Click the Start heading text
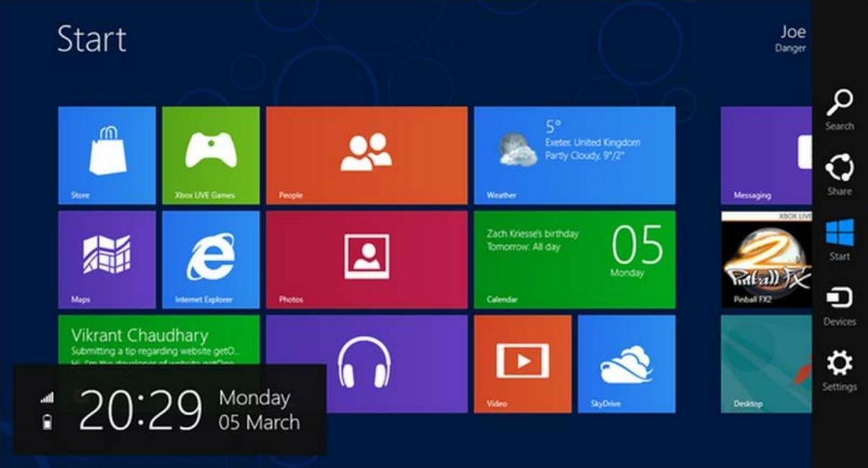Image resolution: width=868 pixels, height=468 pixels. [92, 39]
